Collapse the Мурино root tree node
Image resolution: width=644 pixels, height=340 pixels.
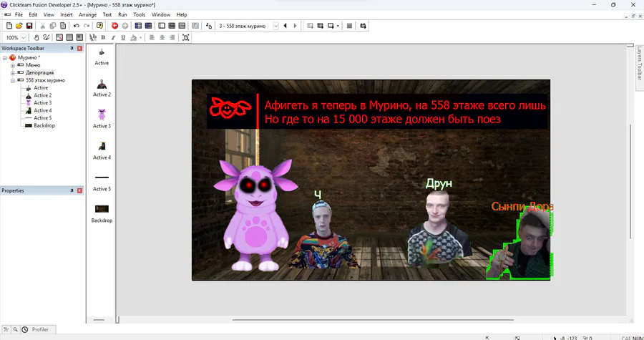click(x=5, y=58)
